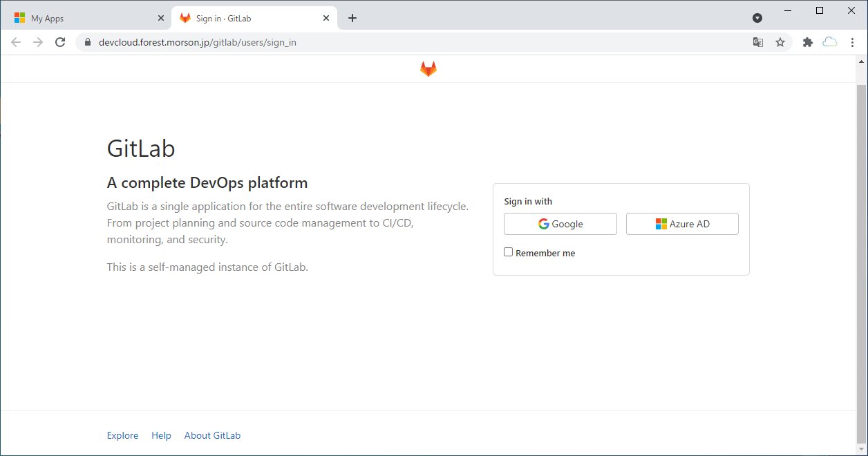Open the Help footer link
This screenshot has width=868, height=456.
coord(161,435)
